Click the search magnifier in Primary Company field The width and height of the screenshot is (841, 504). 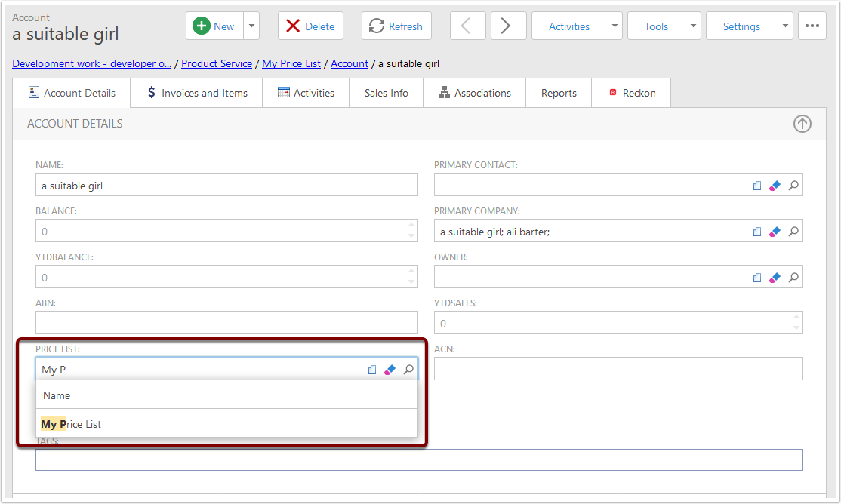[793, 232]
